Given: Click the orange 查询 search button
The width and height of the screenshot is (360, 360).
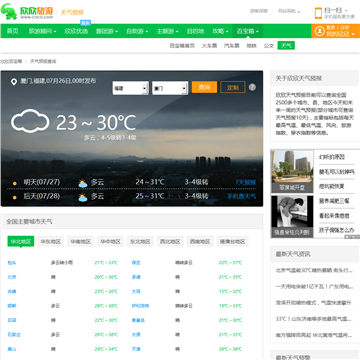Looking at the screenshot, I should [x=204, y=87].
